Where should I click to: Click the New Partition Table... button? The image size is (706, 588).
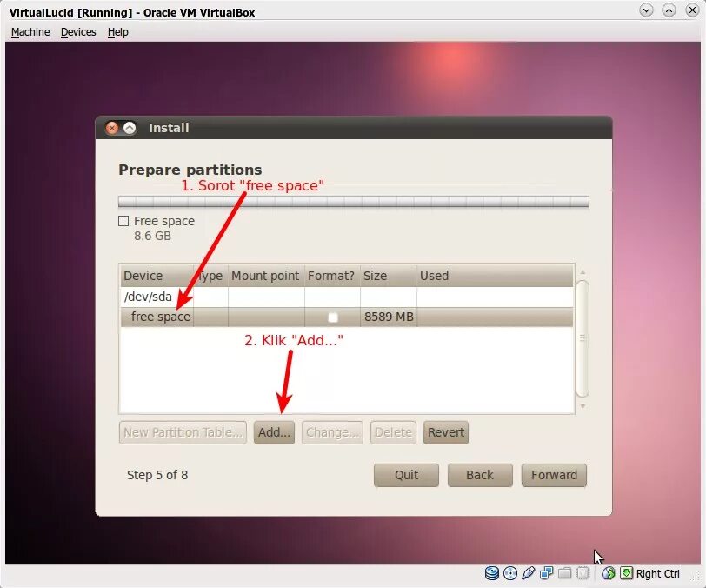(x=183, y=432)
